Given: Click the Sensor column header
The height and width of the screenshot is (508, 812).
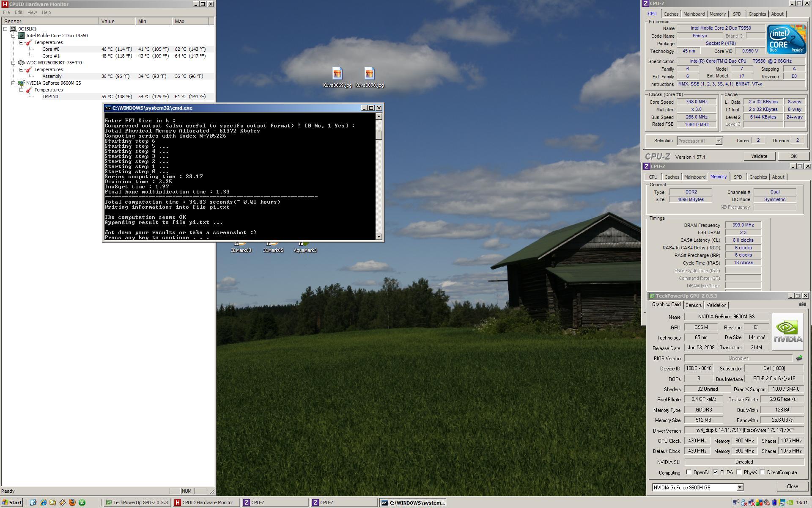Looking at the screenshot, I should click(50, 21).
